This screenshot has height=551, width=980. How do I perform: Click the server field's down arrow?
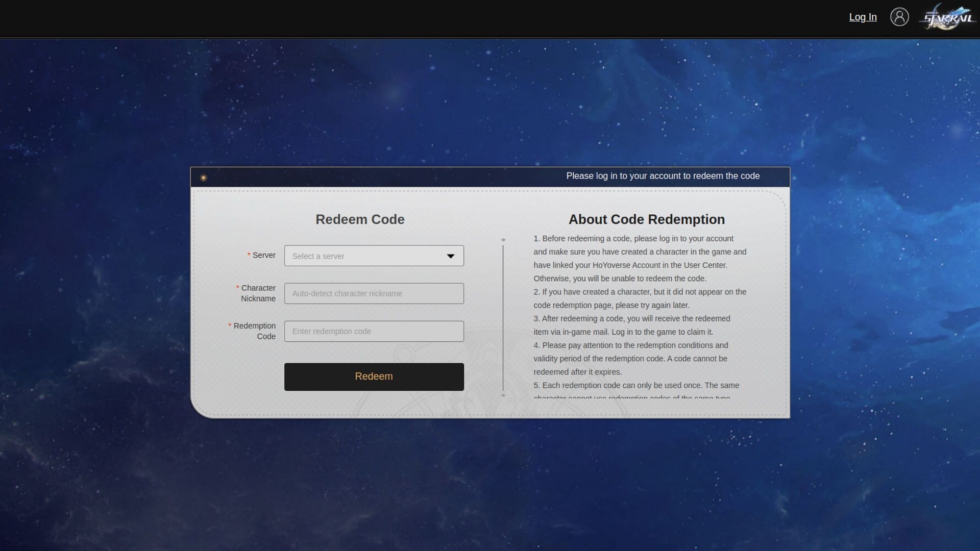[x=450, y=256]
